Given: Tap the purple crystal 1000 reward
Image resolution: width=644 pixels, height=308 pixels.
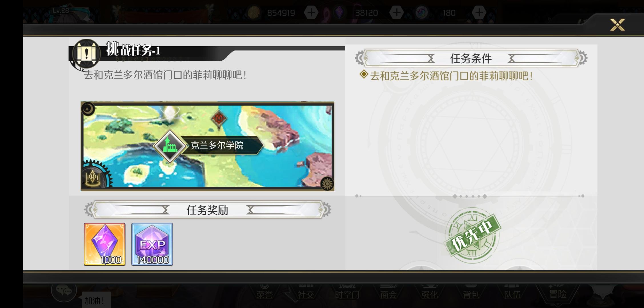Looking at the screenshot, I should point(105,244).
